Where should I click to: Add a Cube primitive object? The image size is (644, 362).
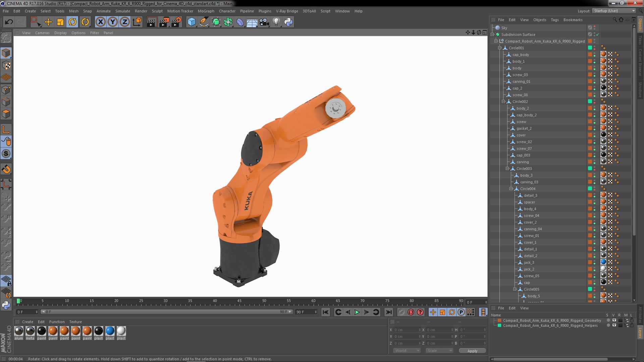pyautogui.click(x=192, y=22)
